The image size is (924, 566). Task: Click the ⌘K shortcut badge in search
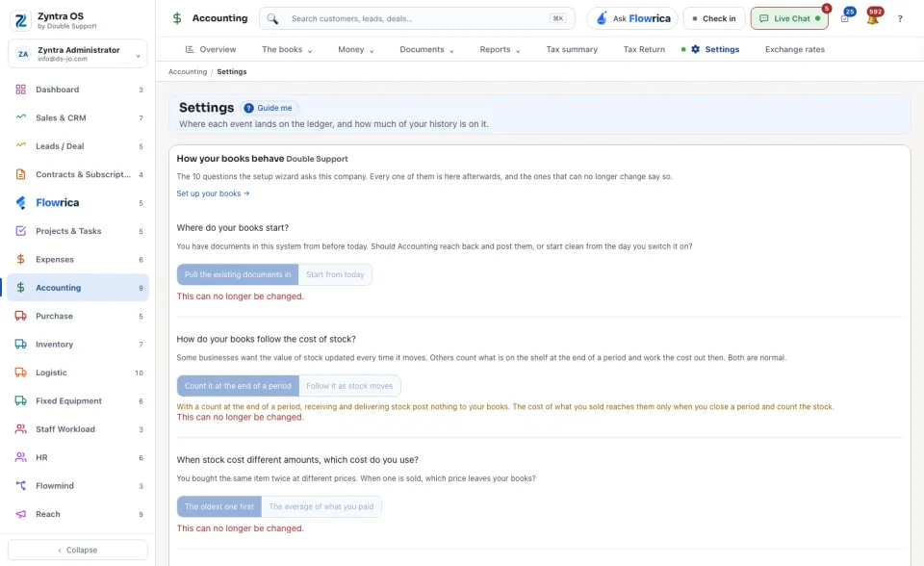pyautogui.click(x=557, y=19)
